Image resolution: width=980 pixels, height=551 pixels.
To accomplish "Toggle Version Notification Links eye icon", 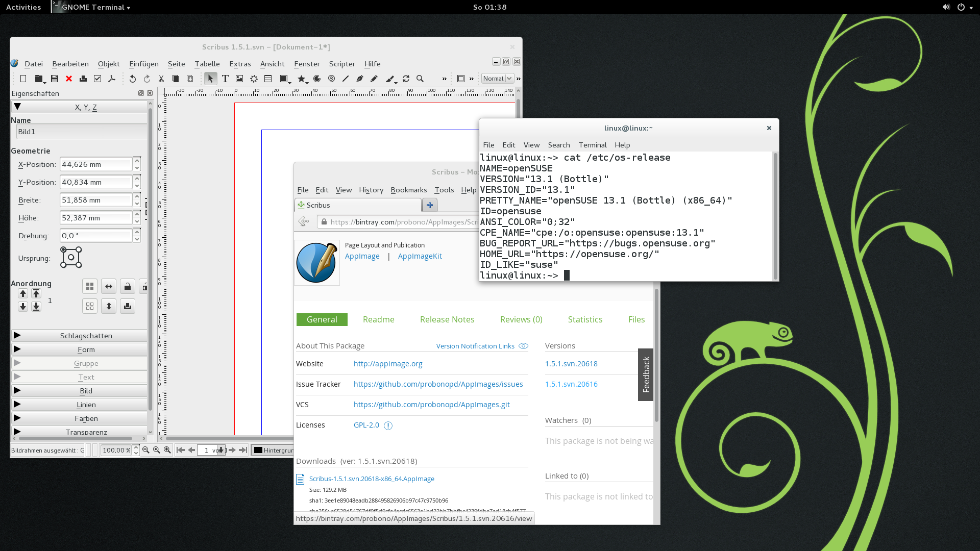I will 523,346.
